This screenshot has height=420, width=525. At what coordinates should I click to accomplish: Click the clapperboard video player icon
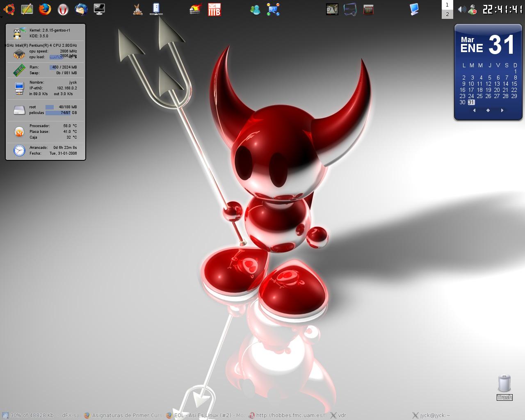click(368, 9)
